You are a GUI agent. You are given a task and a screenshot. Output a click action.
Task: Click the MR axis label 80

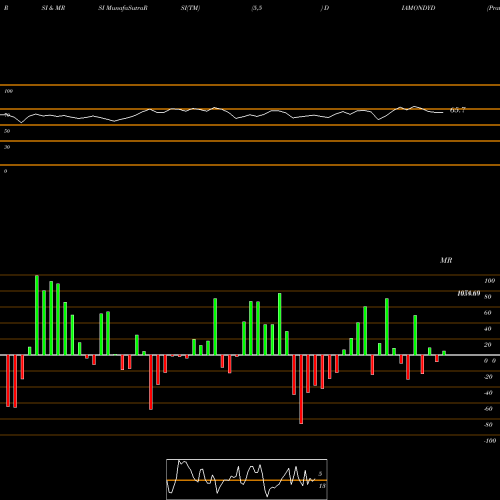pos(488,297)
